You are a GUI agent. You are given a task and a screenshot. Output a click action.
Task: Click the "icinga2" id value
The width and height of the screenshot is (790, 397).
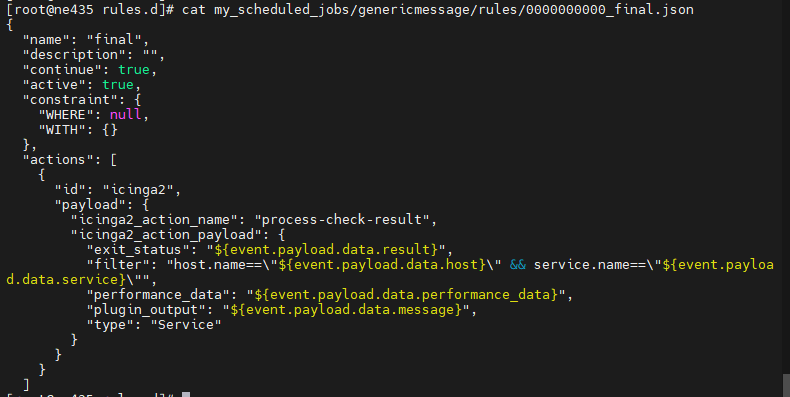pyautogui.click(x=138, y=189)
